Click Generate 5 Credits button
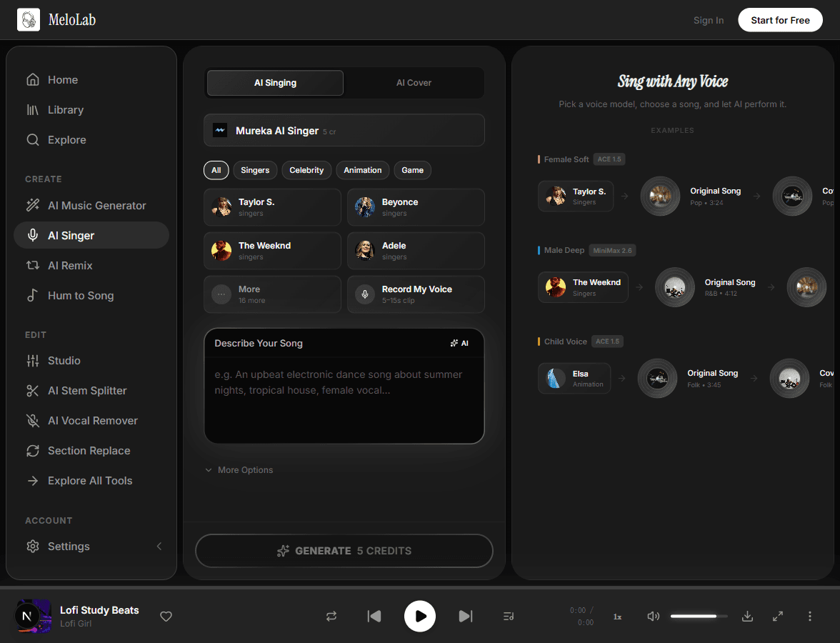This screenshot has height=643, width=840. (x=344, y=551)
